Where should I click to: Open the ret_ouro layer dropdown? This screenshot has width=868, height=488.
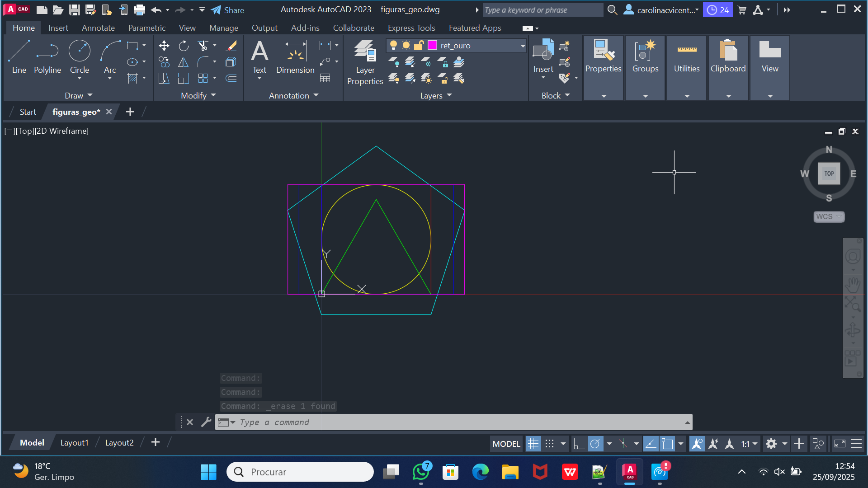(523, 46)
